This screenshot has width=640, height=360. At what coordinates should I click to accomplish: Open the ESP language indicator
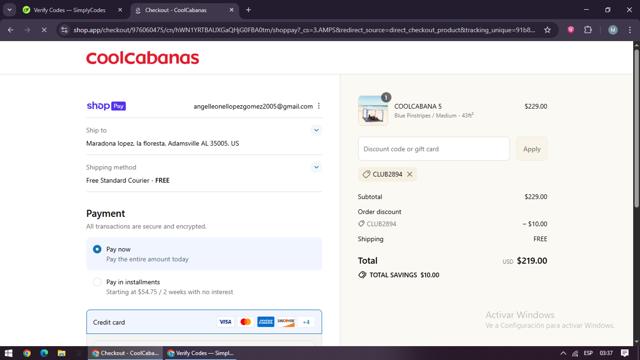(x=588, y=353)
